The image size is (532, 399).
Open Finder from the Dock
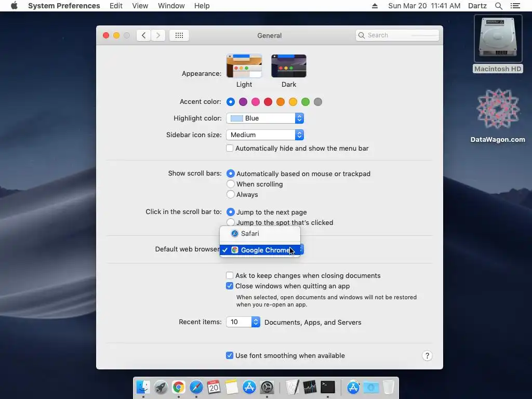tap(143, 387)
